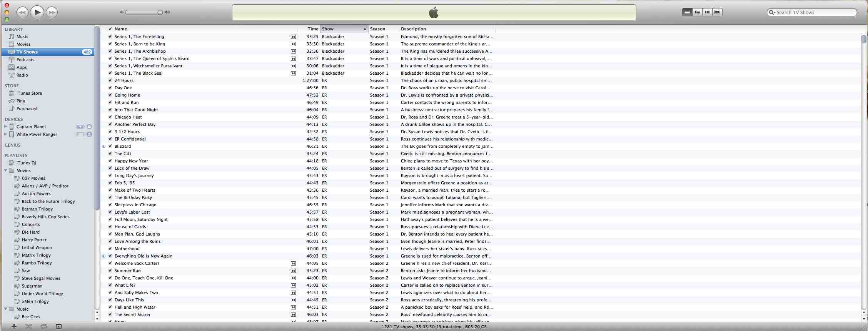Click the status bar total time text
Screen dimensions: 868x331
pyautogui.click(x=434, y=327)
